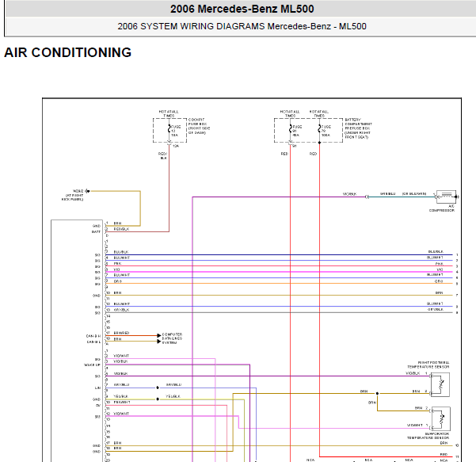
Task: Click the '2006 Mercedes-Benz ML500' title
Action: (242, 9)
